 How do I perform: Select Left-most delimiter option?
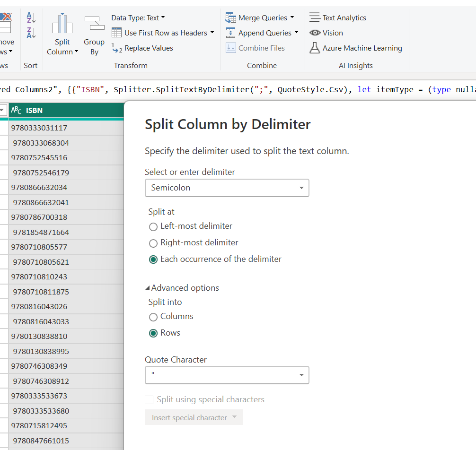[153, 227]
